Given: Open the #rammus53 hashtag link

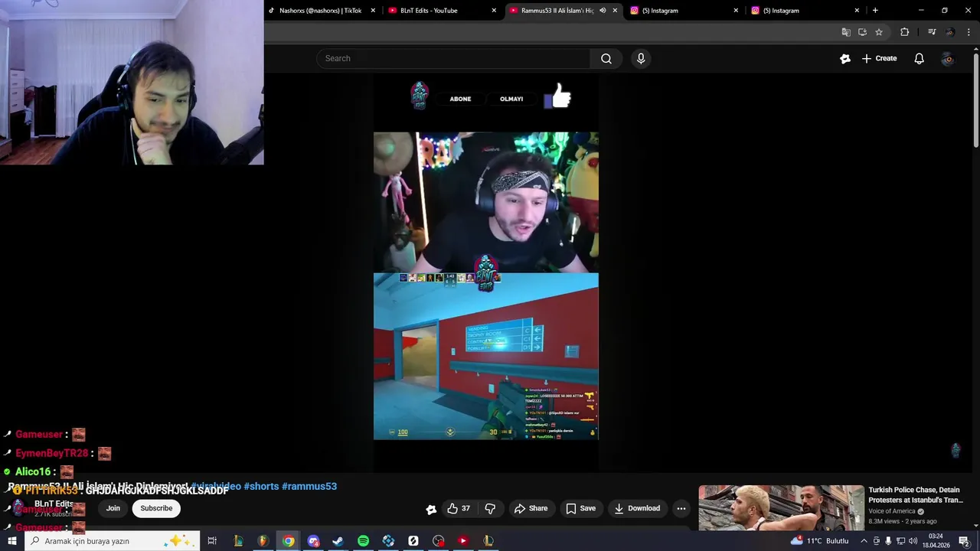Looking at the screenshot, I should point(309,486).
